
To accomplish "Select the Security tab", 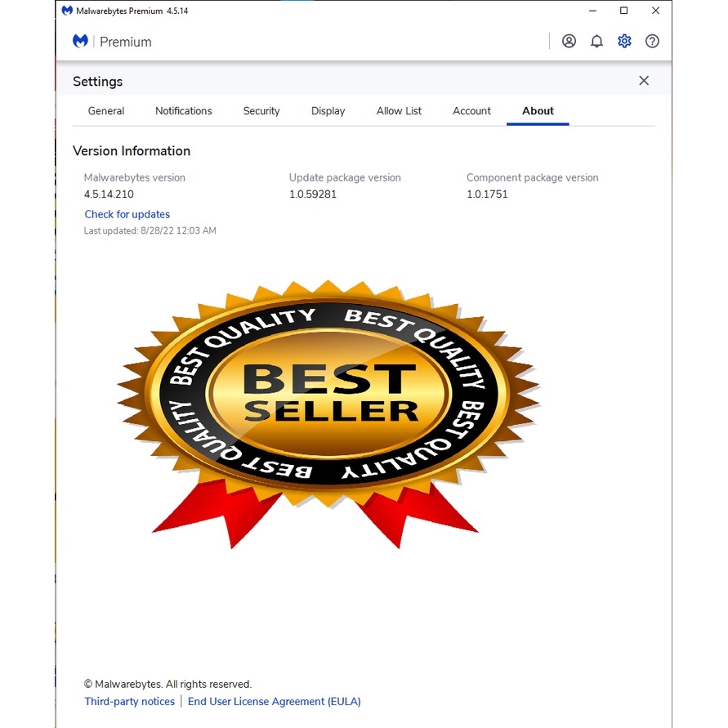I will click(x=261, y=111).
